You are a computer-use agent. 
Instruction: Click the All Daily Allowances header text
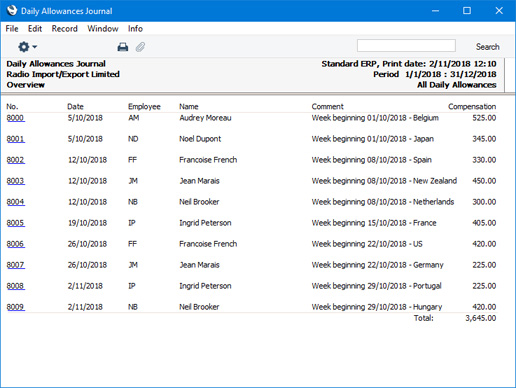tap(457, 85)
